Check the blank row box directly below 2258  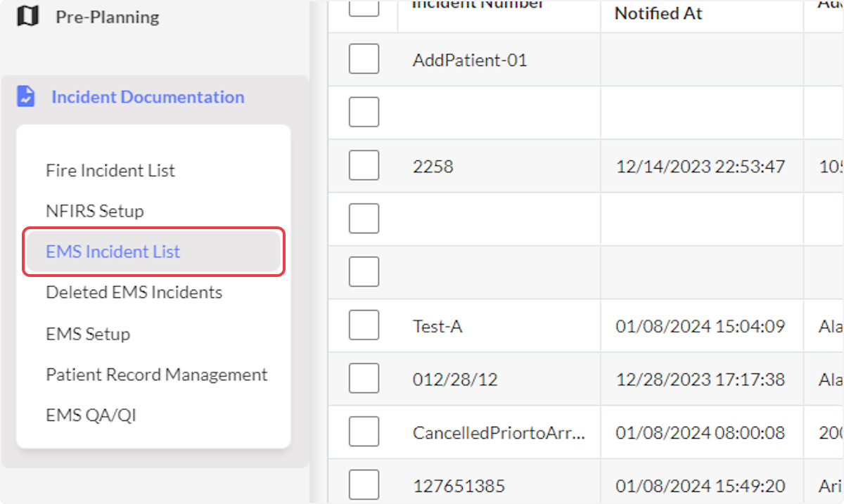coord(364,219)
